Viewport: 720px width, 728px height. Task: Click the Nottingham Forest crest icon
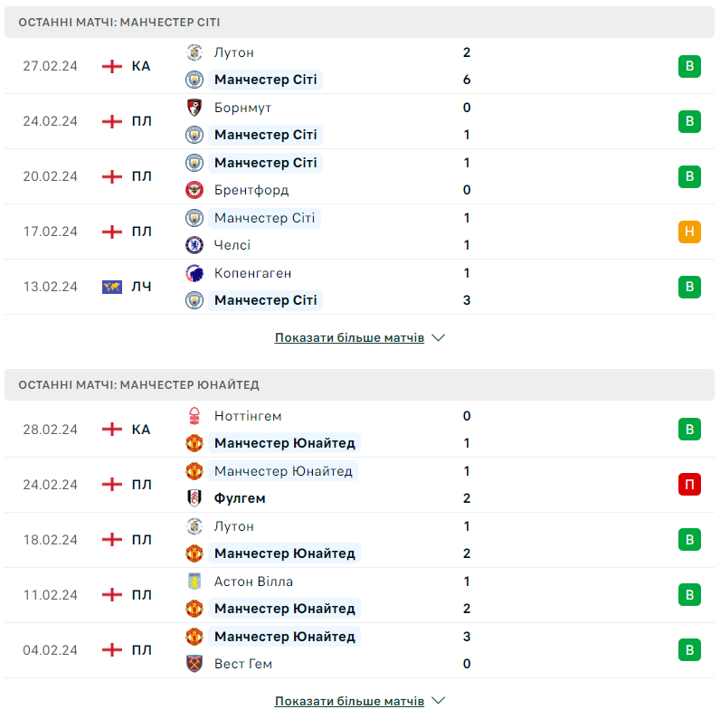coord(194,416)
